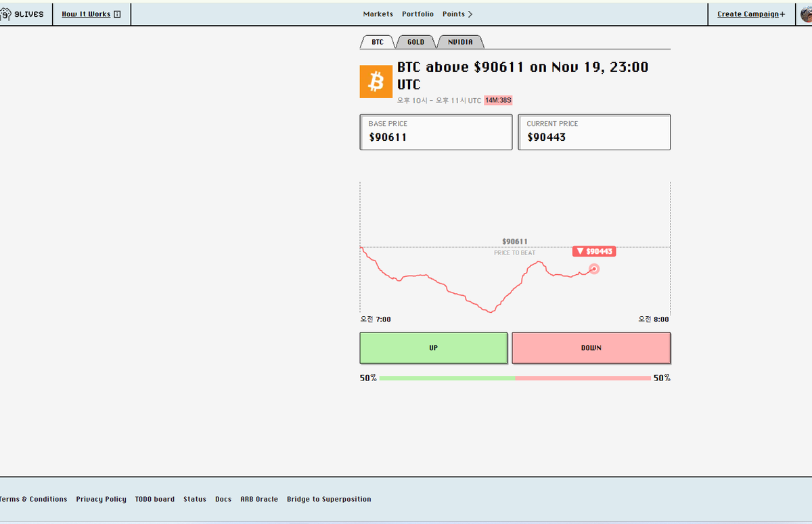
Task: Click the left 50% odds label
Action: tap(368, 378)
